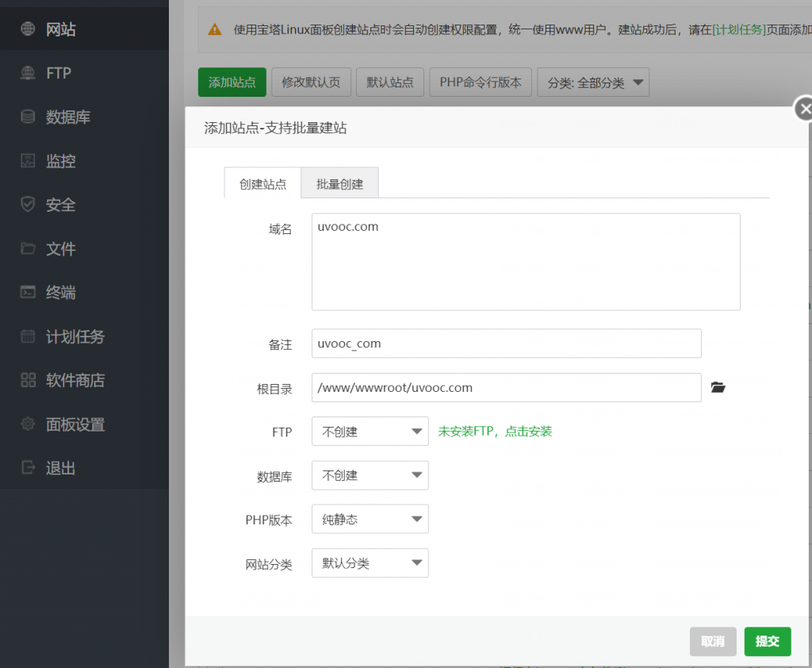Open the 监控 (Monitoring) sidebar icon

click(26, 160)
